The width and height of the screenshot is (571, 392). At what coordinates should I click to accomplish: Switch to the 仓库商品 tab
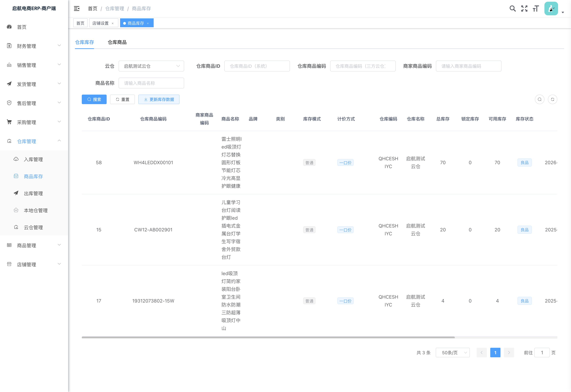117,42
